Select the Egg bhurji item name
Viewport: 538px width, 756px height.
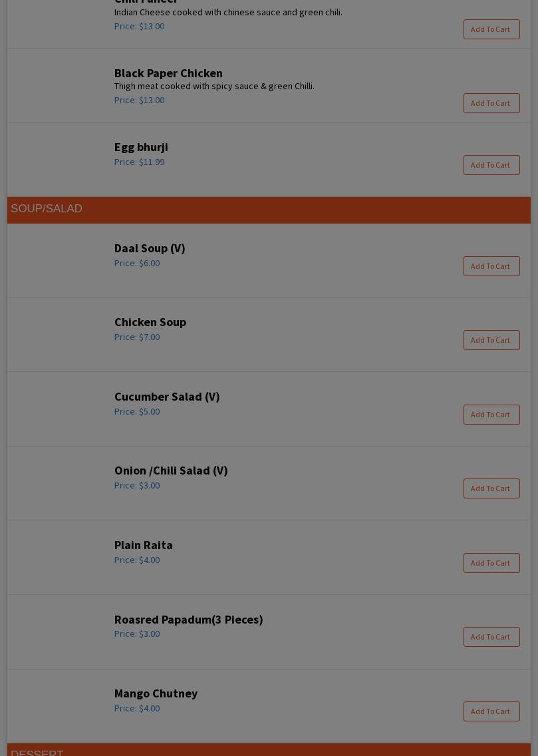click(x=141, y=147)
